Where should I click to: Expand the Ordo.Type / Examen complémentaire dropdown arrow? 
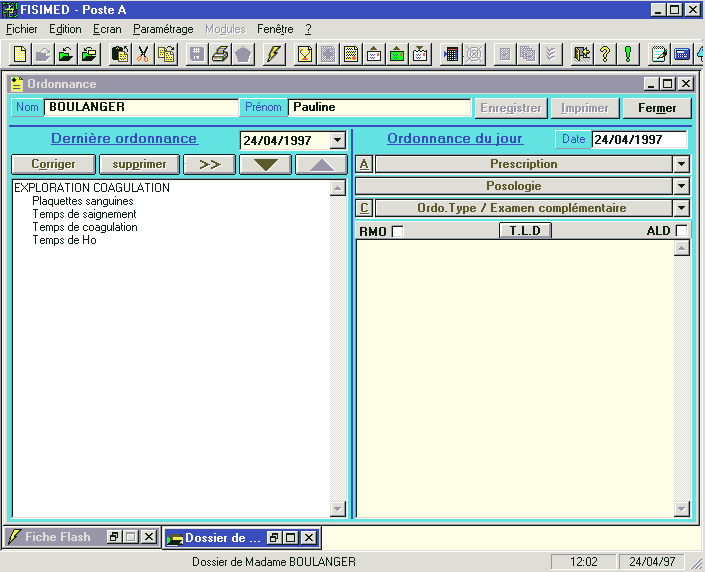pos(682,208)
